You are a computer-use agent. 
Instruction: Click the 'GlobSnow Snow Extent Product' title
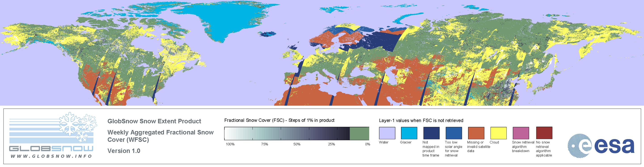click(x=154, y=121)
